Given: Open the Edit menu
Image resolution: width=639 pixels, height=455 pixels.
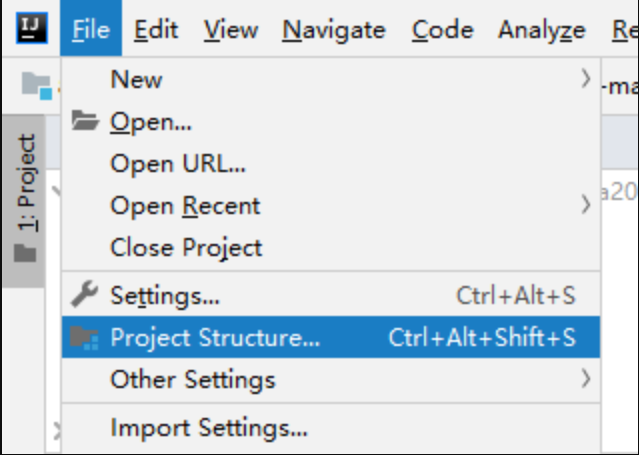Looking at the screenshot, I should [155, 31].
